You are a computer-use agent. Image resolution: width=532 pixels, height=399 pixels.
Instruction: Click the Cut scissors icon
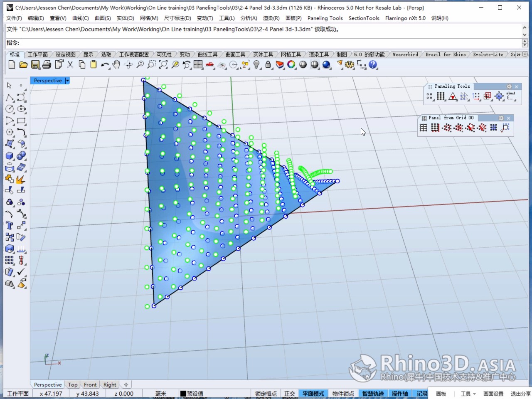click(x=70, y=64)
